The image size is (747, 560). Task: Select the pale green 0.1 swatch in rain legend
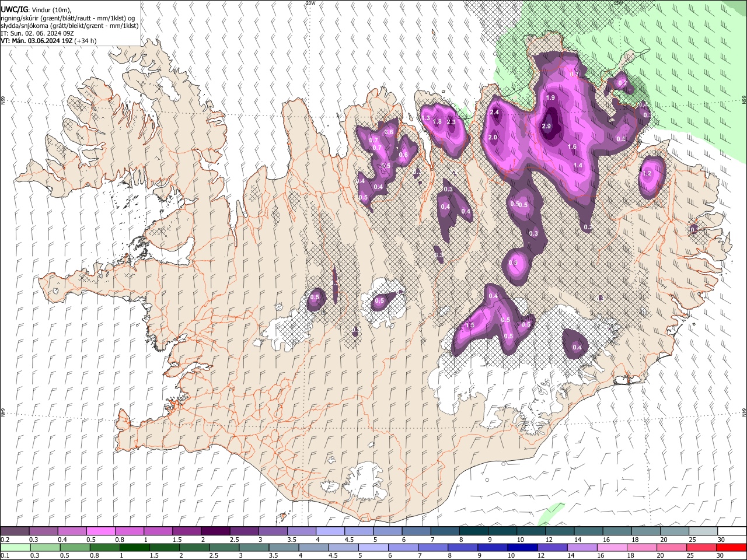click(x=15, y=548)
